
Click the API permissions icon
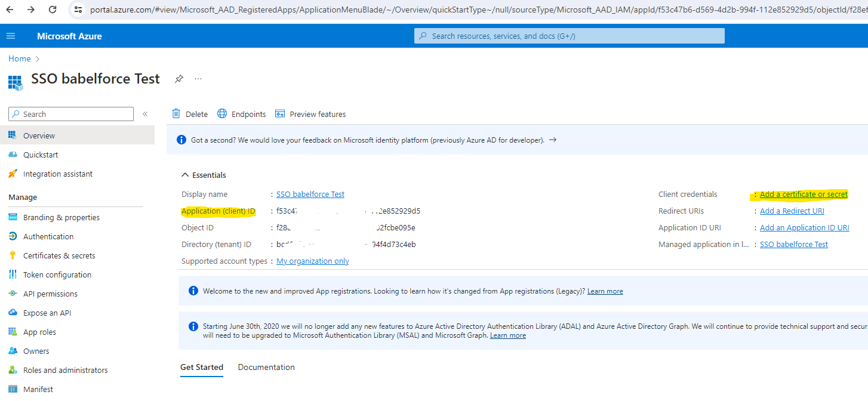[x=13, y=294]
